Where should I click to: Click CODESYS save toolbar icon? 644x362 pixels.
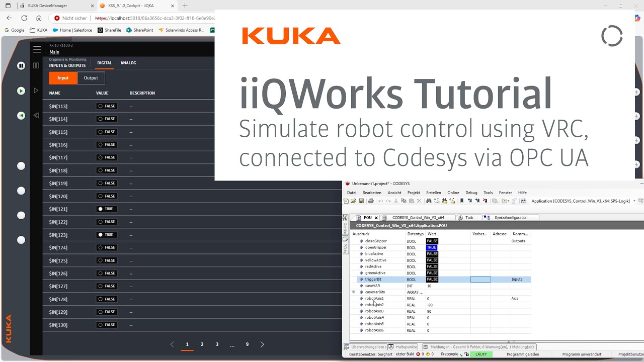click(x=361, y=201)
